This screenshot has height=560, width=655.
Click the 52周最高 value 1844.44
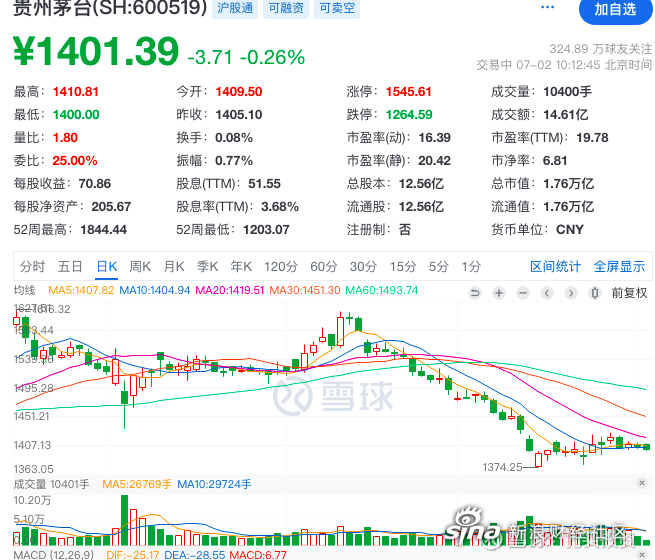104,229
